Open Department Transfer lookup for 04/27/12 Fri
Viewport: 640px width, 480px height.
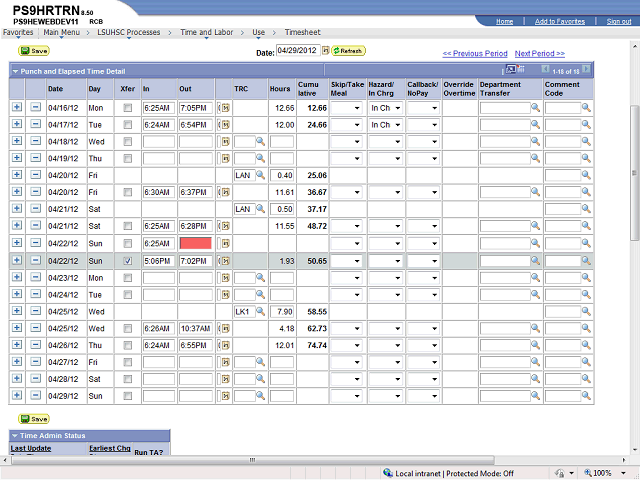tap(536, 362)
